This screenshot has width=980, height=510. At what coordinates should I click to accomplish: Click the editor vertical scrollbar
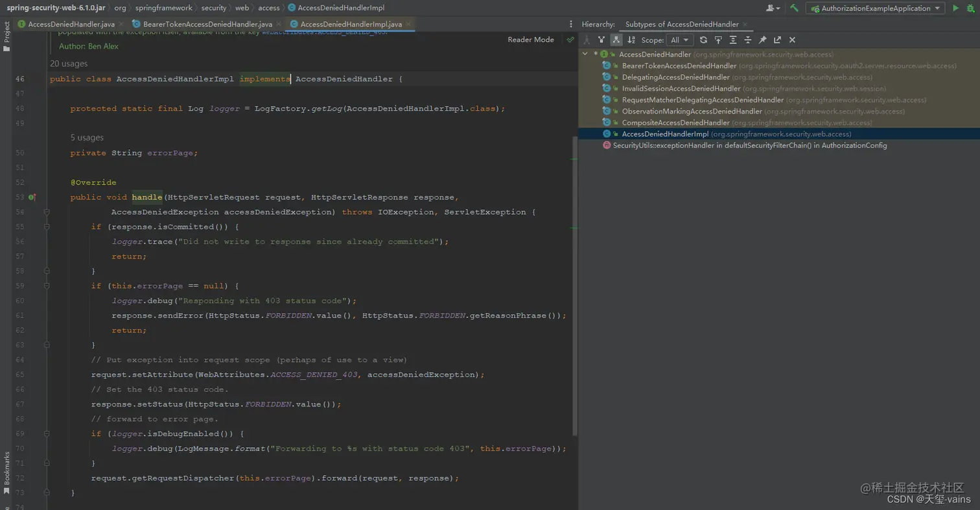574,285
